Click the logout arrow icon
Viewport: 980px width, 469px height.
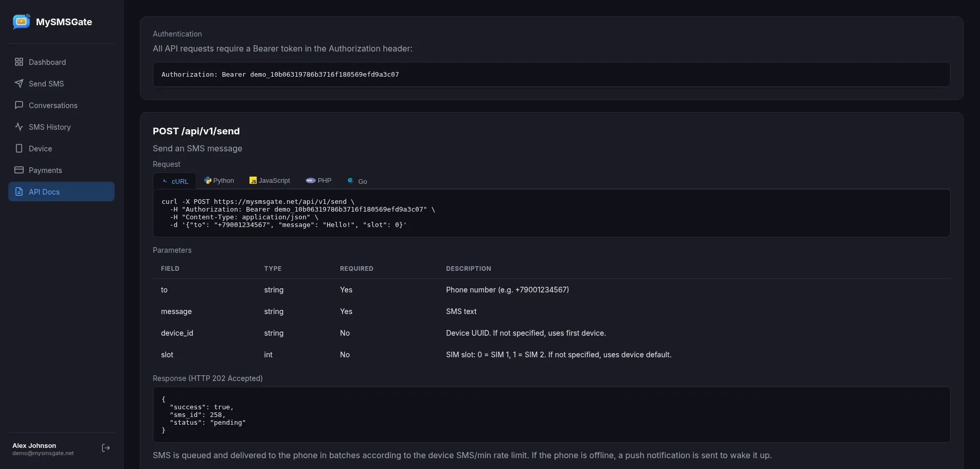105,448
